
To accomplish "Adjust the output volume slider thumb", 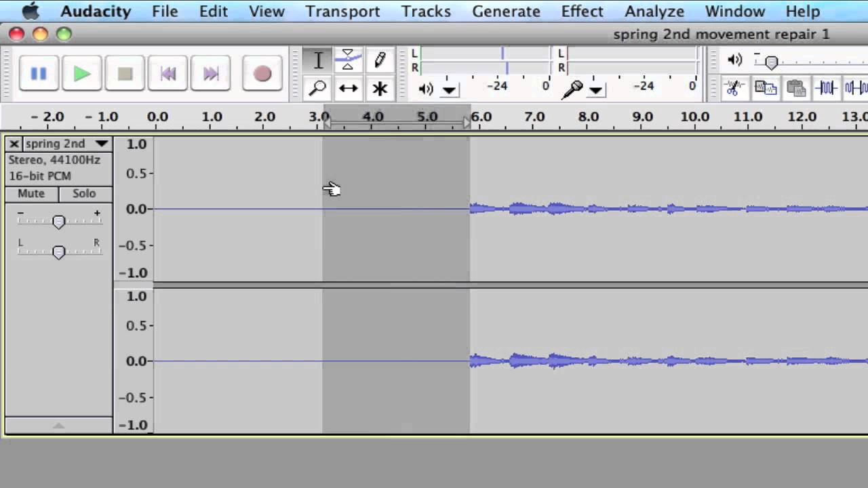I will pos(771,62).
